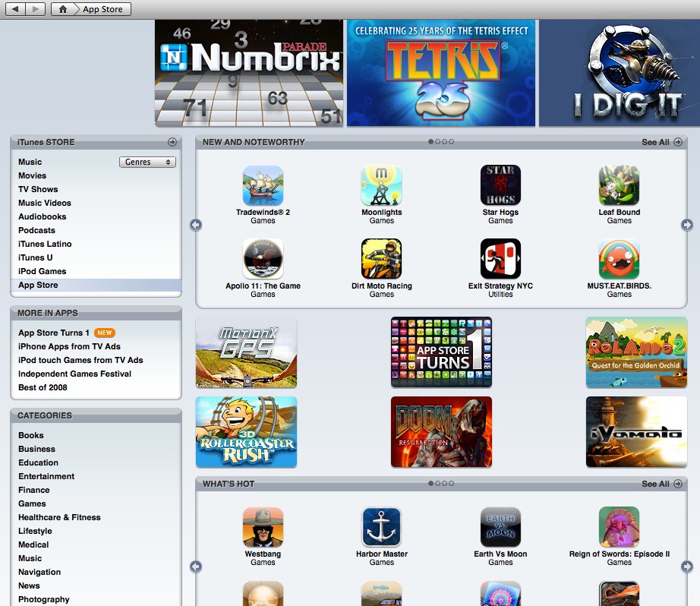Screen dimensions: 700x606
Task: Open the Navigation category
Action: pos(39,572)
